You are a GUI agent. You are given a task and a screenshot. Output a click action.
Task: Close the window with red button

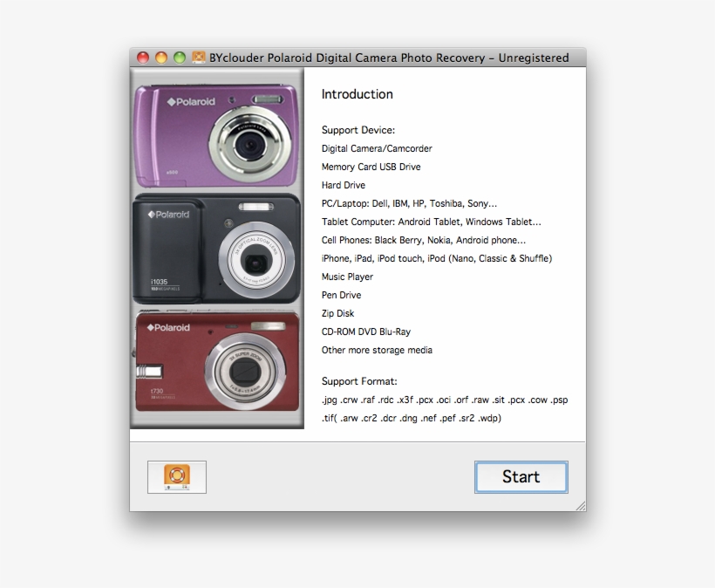click(x=143, y=58)
